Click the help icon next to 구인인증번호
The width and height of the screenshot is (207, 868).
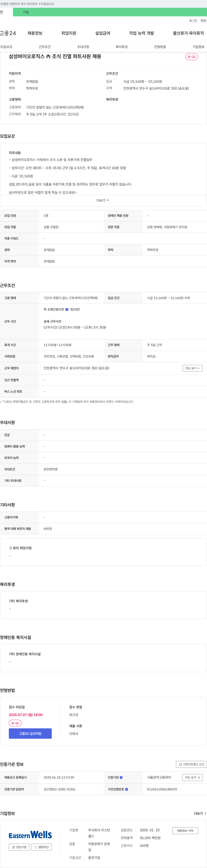[x=126, y=790]
